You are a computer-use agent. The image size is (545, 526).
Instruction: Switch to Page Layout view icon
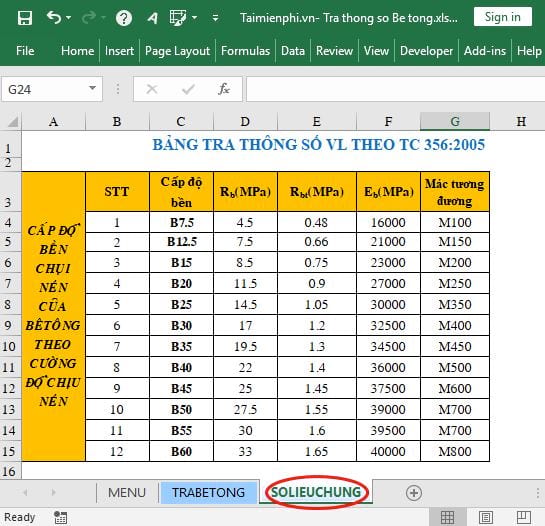[486, 517]
